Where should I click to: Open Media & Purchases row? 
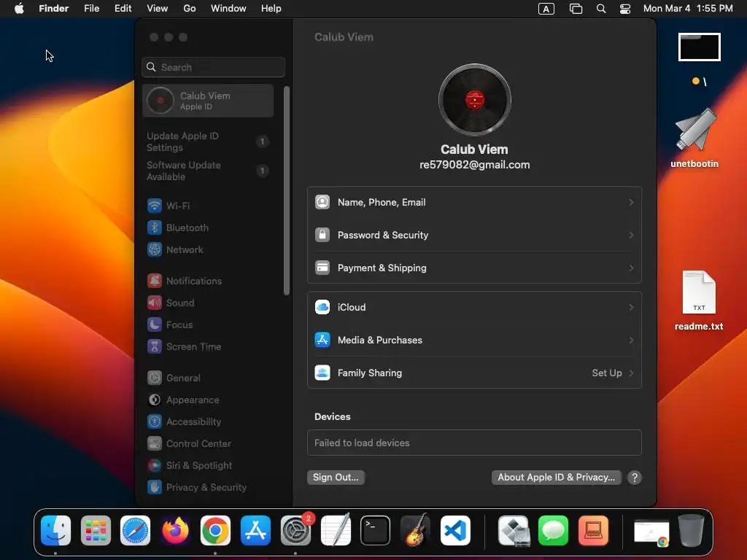(x=474, y=341)
